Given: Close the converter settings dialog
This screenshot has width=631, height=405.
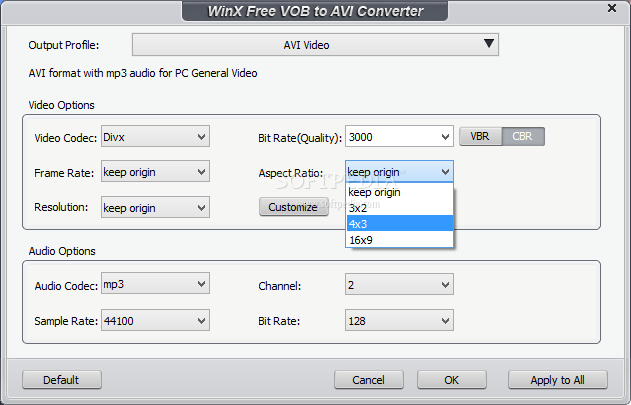Looking at the screenshot, I should (611, 8).
